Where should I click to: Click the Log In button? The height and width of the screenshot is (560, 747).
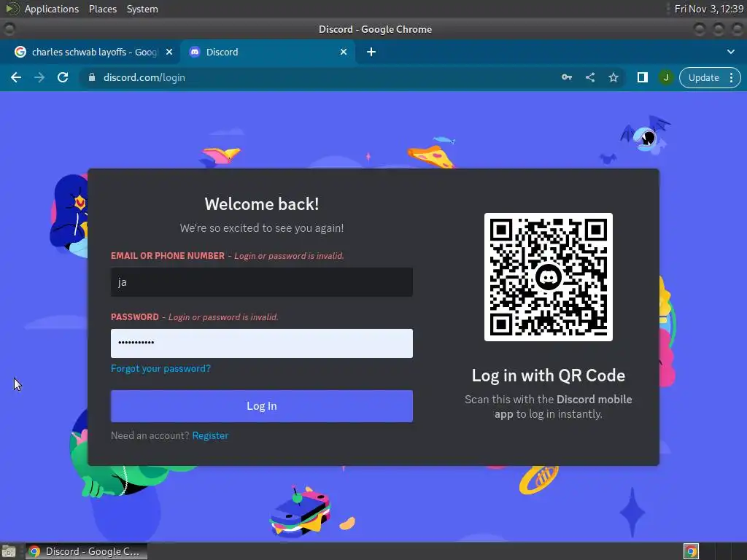click(x=262, y=406)
